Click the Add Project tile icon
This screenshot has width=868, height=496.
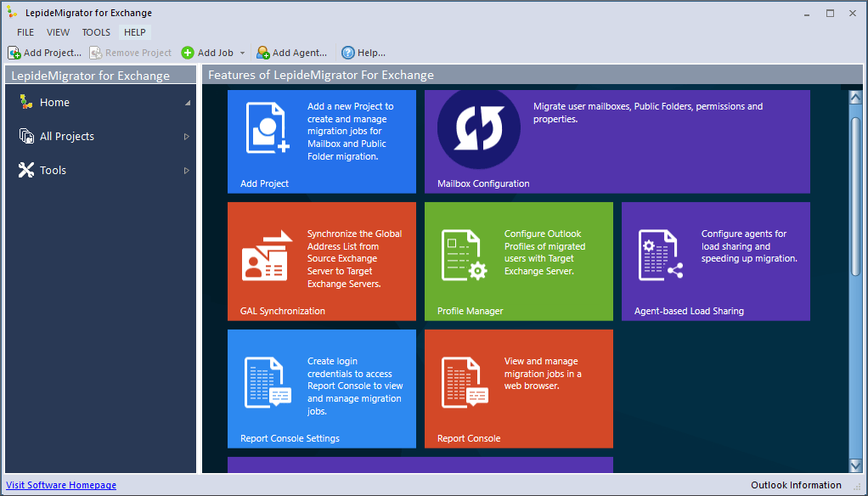point(268,127)
